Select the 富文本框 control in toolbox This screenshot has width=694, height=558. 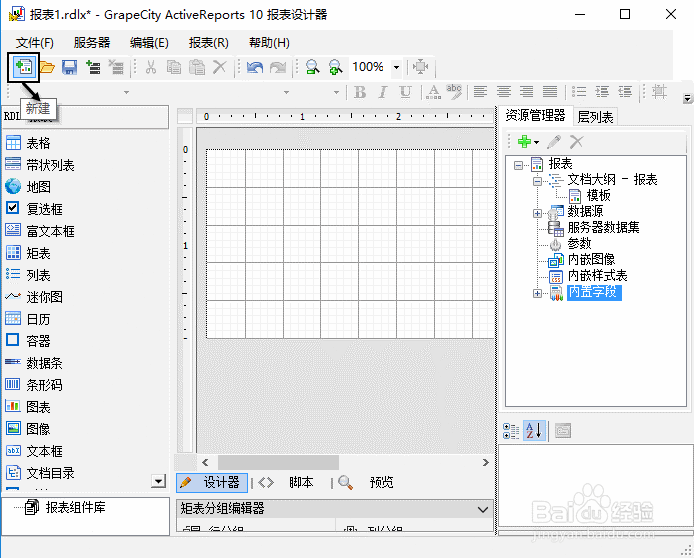click(40, 231)
